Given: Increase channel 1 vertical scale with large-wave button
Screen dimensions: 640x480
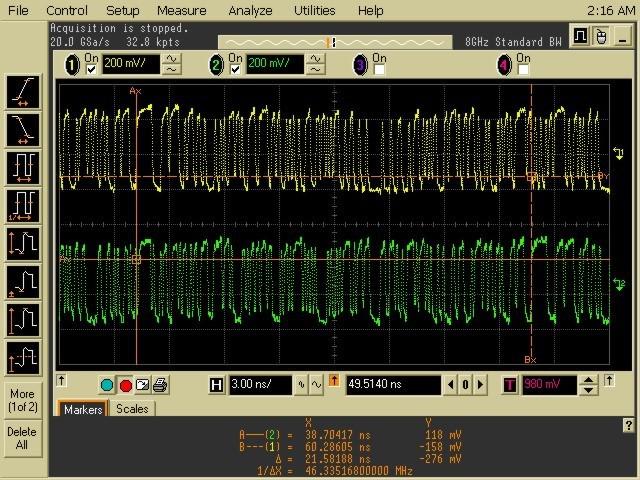Looking at the screenshot, I should 171,59.
